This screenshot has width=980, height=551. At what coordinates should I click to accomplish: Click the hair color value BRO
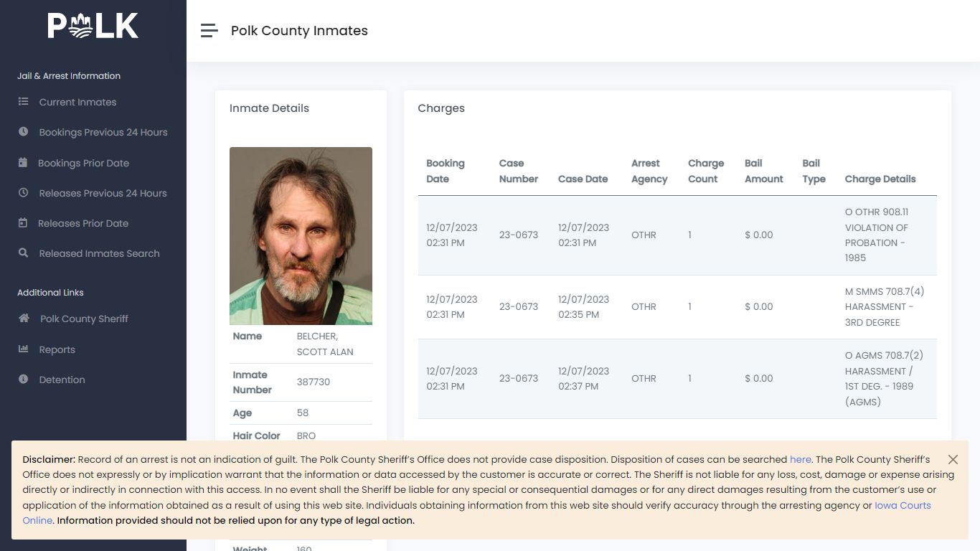tap(306, 435)
